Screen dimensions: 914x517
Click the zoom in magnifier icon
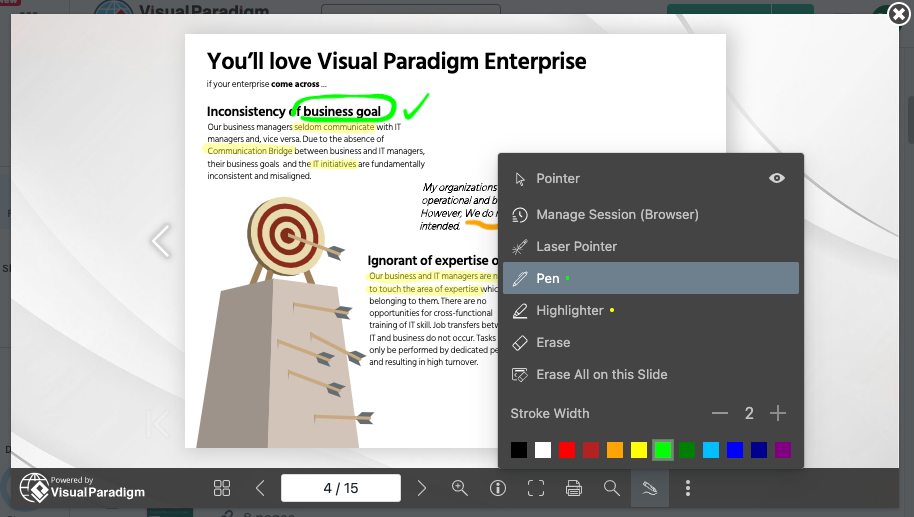460,488
